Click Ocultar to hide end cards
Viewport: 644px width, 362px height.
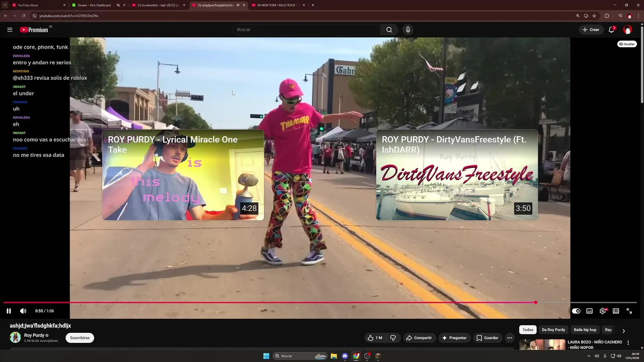(x=627, y=44)
